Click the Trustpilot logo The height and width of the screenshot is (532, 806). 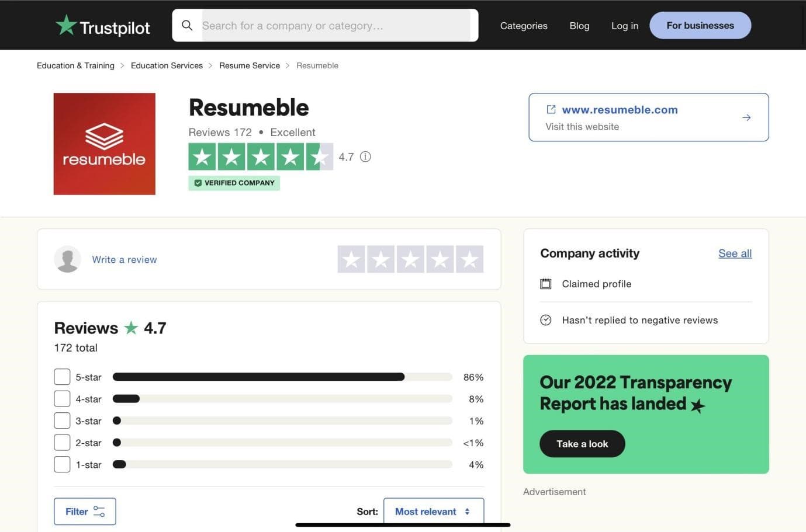tap(103, 26)
